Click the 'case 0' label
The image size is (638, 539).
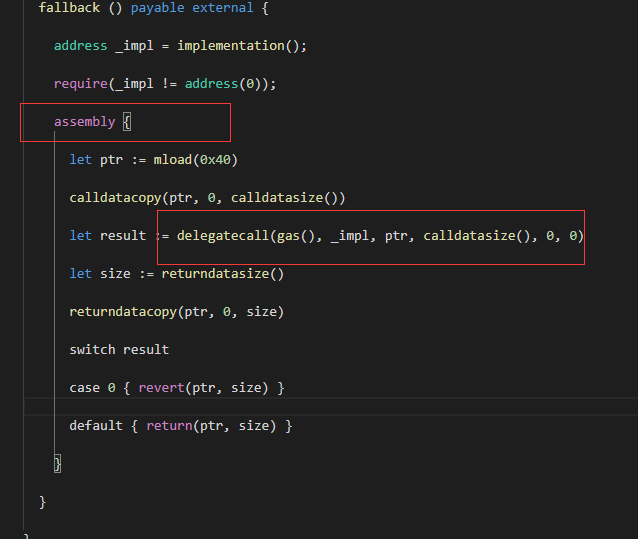pos(92,388)
